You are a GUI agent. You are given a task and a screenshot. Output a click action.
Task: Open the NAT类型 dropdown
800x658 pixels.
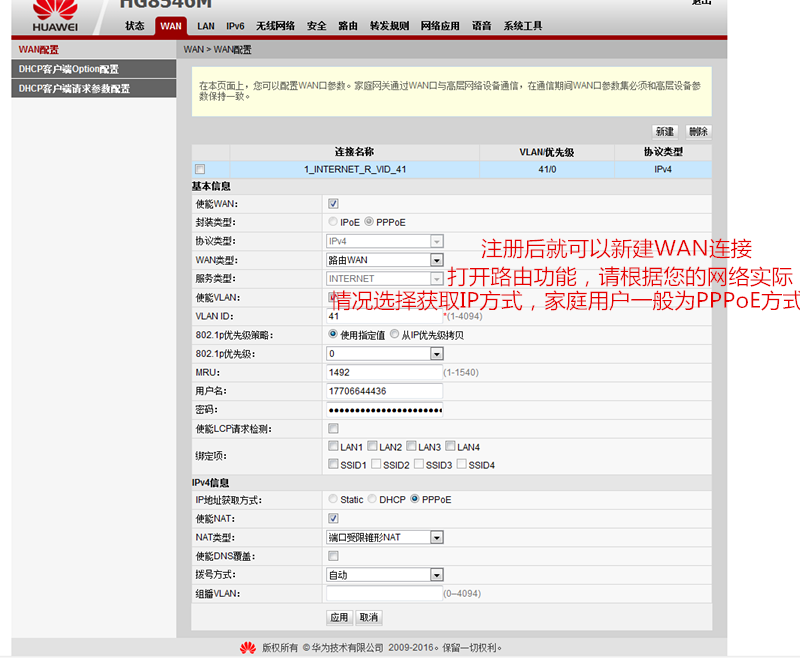(385, 537)
